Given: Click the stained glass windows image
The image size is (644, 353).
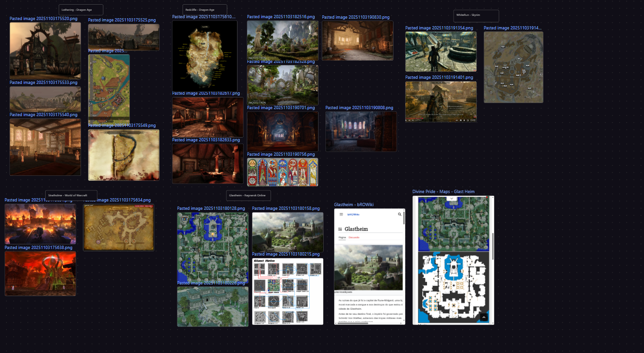Looking at the screenshot, I should 283,172.
